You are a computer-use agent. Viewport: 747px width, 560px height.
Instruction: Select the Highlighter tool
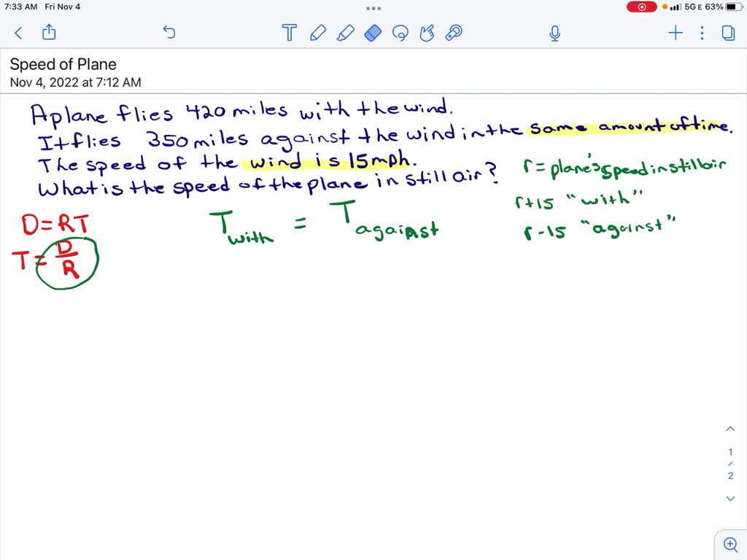(x=346, y=33)
